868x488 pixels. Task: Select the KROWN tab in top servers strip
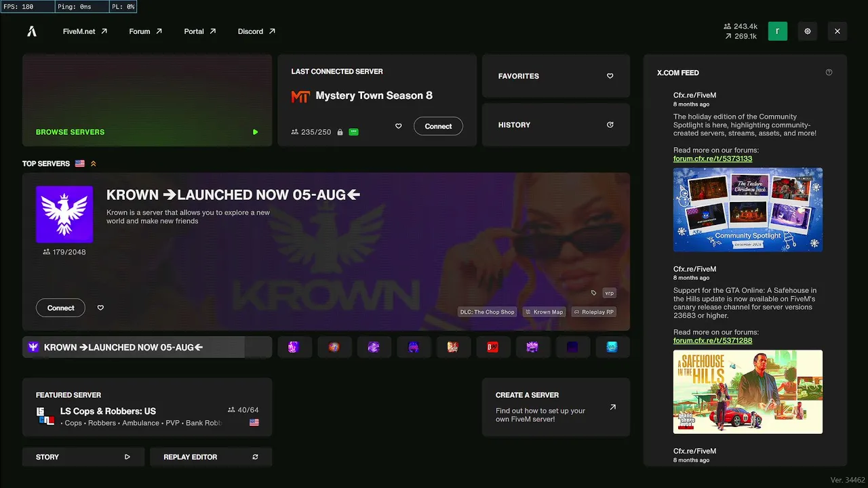tap(147, 347)
